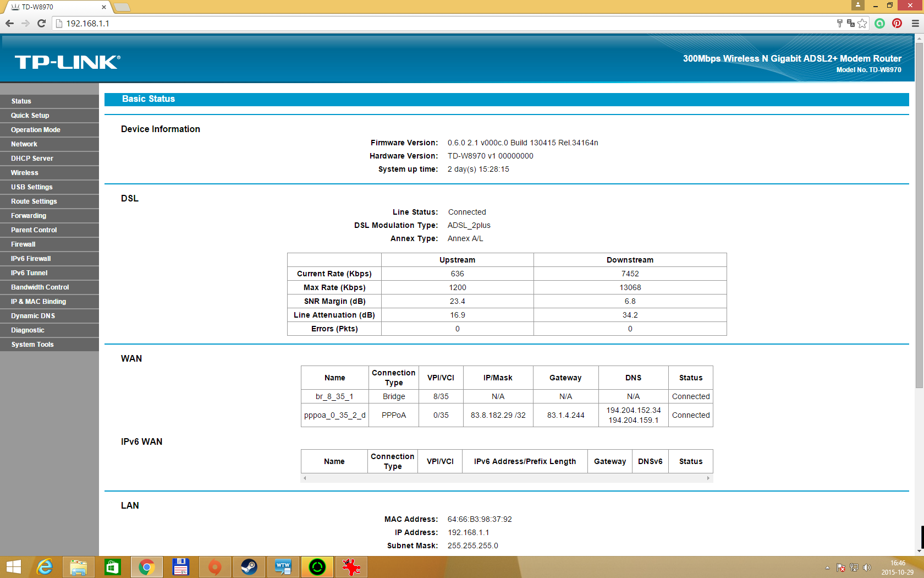This screenshot has height=578, width=924.
Task: Click the TP-LINK logo
Action: click(68, 62)
